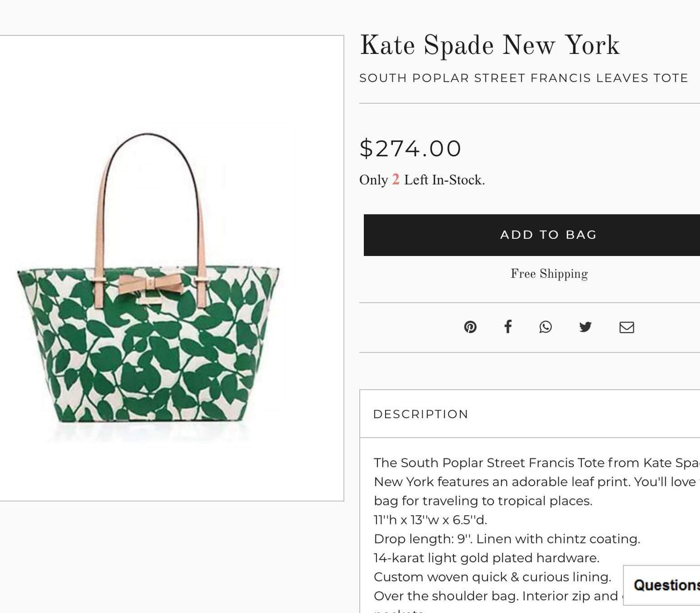Click the South Poplar Street Francis Leaves Tote title
This screenshot has height=613, width=700.
pyautogui.click(x=523, y=78)
